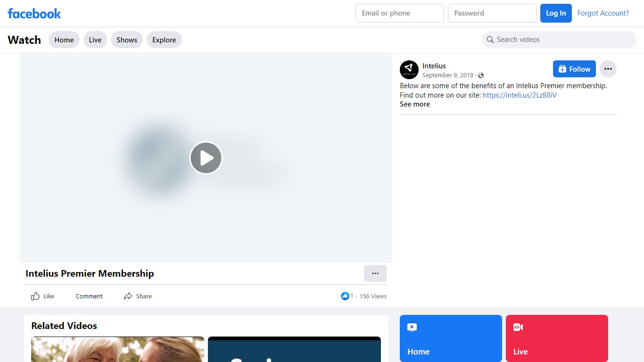644x362 pixels.
Task: Click the thumbs-up Like icon
Action: (35, 296)
